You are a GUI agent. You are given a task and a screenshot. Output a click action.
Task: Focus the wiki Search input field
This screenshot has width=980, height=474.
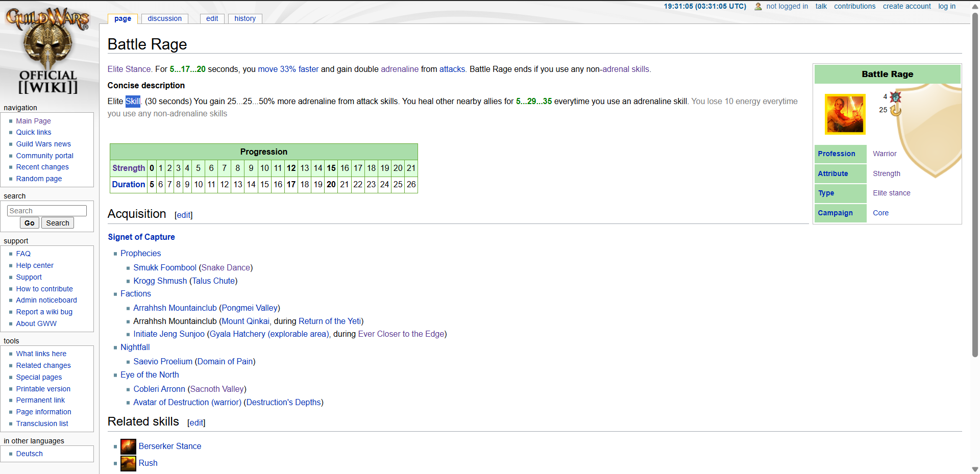[47, 211]
